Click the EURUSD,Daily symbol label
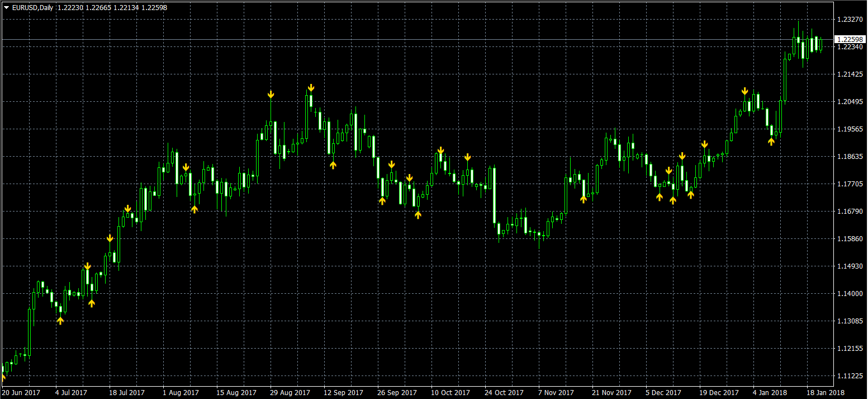The width and height of the screenshot is (868, 399). (x=32, y=8)
